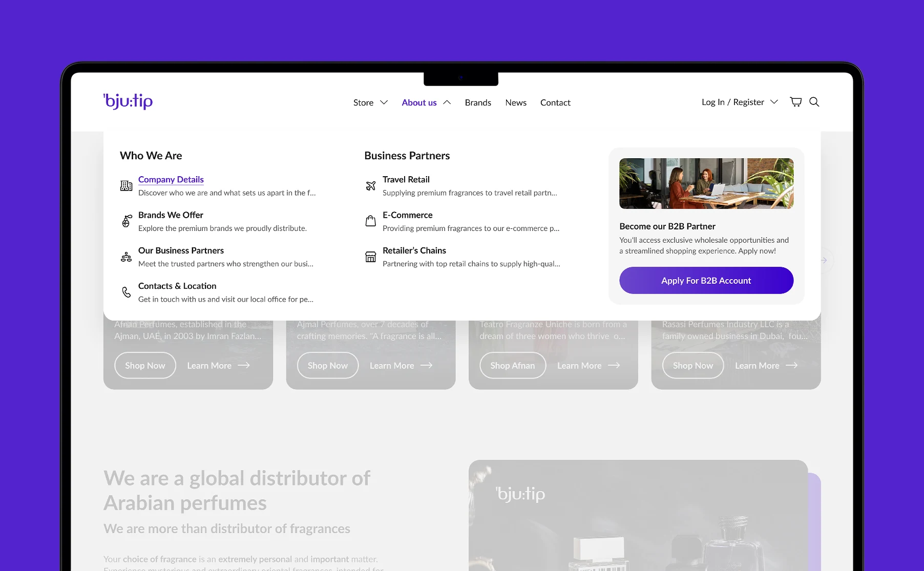
Task: Open the Store menu item
Action: pos(363,102)
